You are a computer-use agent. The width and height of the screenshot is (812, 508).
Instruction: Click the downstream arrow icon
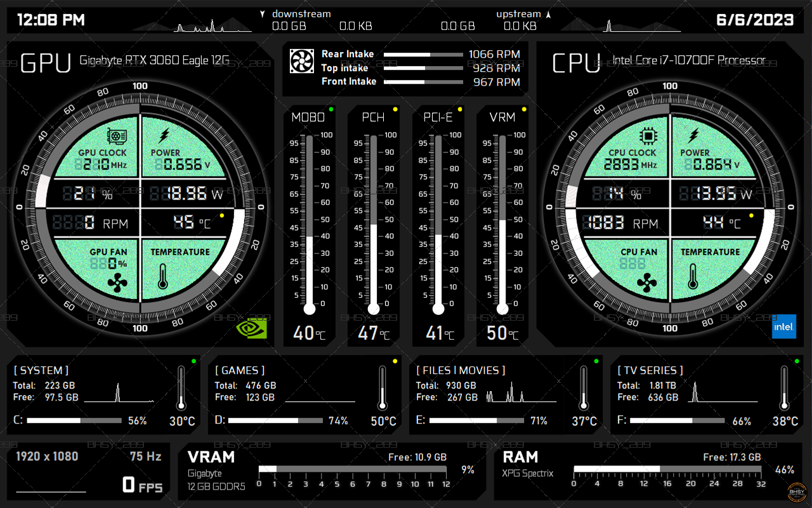(x=263, y=14)
